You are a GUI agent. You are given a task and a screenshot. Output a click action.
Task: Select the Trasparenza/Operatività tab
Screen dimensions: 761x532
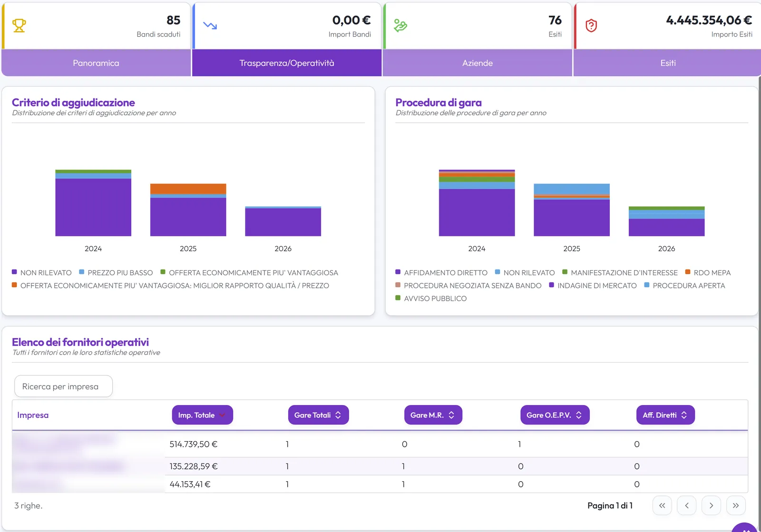(287, 63)
